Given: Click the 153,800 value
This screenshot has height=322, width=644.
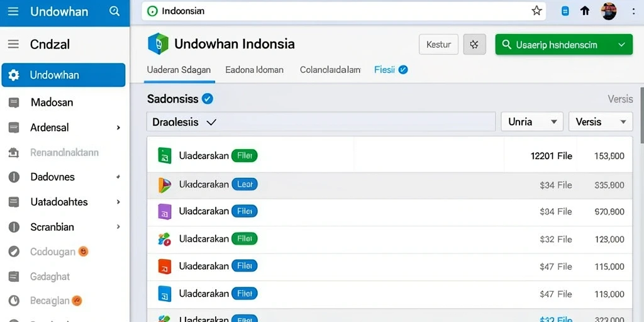Looking at the screenshot, I should click(x=609, y=156).
